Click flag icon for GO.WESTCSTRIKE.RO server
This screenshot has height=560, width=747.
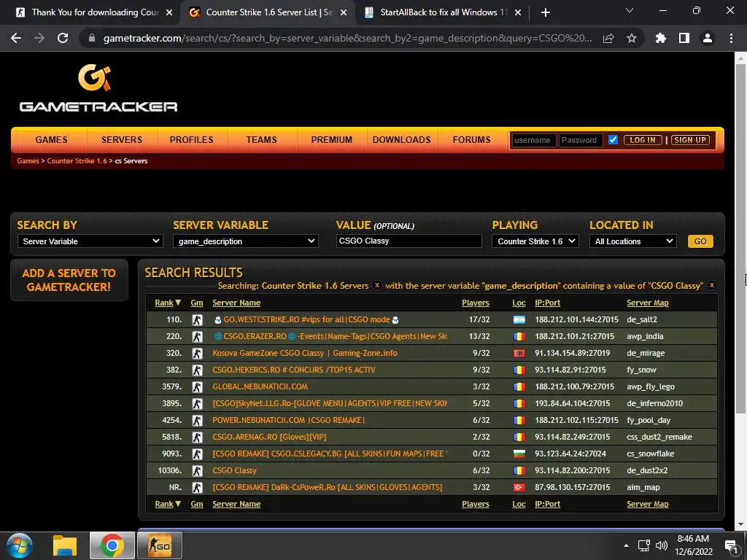tap(519, 319)
